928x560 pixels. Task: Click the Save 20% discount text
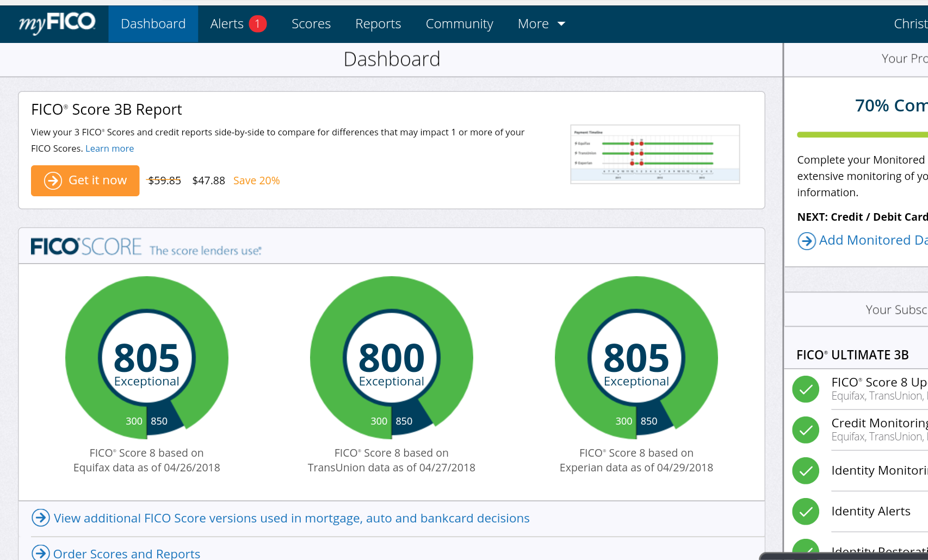tap(256, 181)
